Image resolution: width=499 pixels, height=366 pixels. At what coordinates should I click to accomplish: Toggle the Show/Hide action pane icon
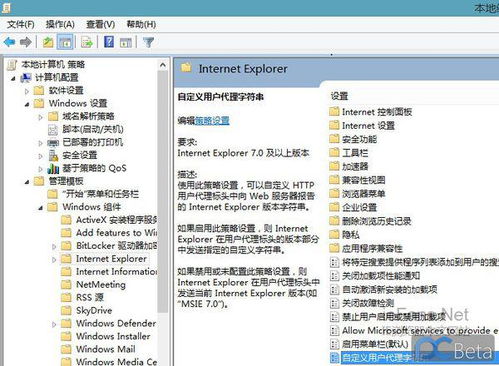pyautogui.click(x=126, y=42)
